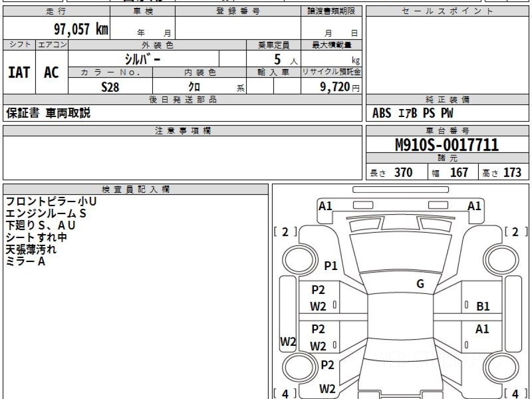
Task: Select the note シートすれ中
Action: tap(36, 238)
